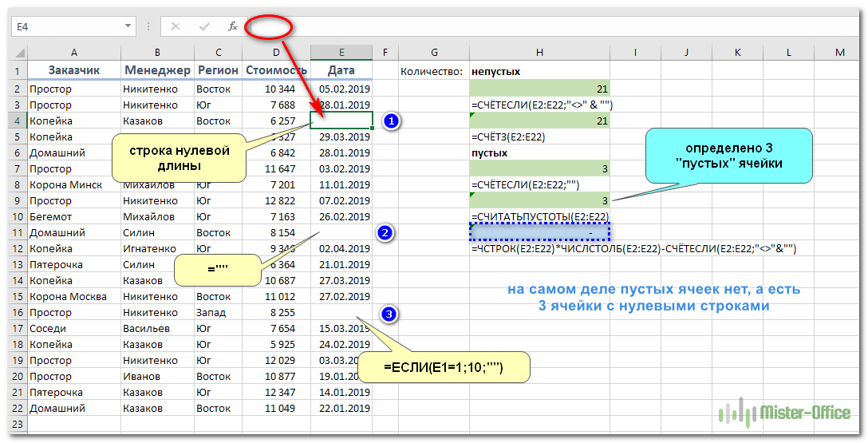Click the selected empty cell E4

tap(341, 121)
